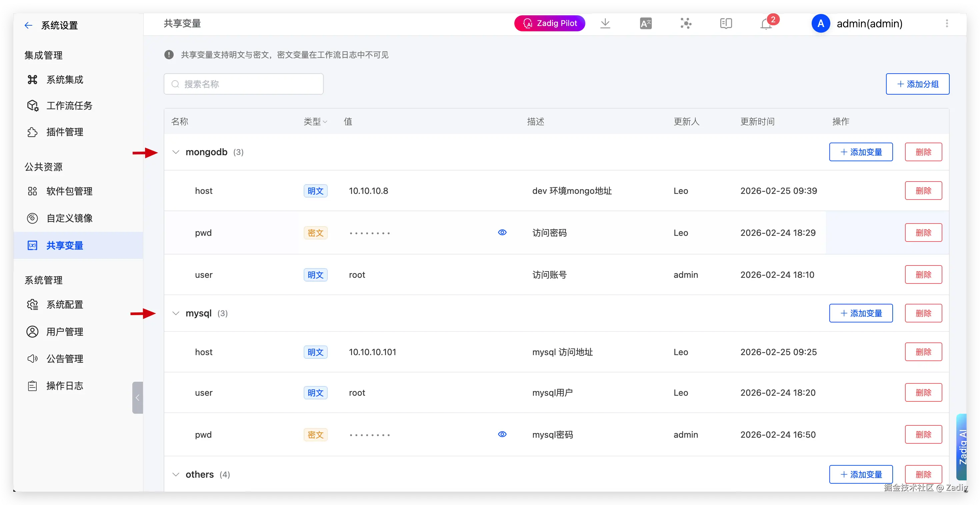Image resolution: width=980 pixels, height=505 pixels.
Task: Open the documentation book icon
Action: tap(726, 24)
